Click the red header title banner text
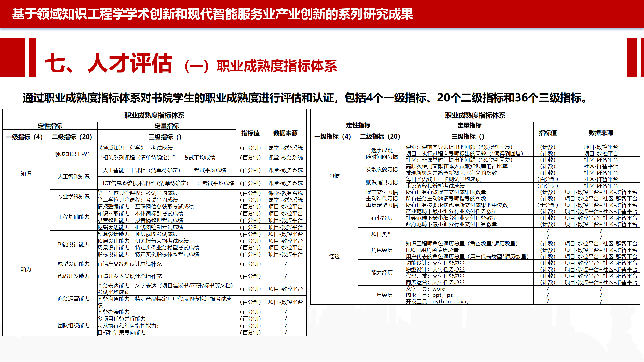 (x=213, y=14)
